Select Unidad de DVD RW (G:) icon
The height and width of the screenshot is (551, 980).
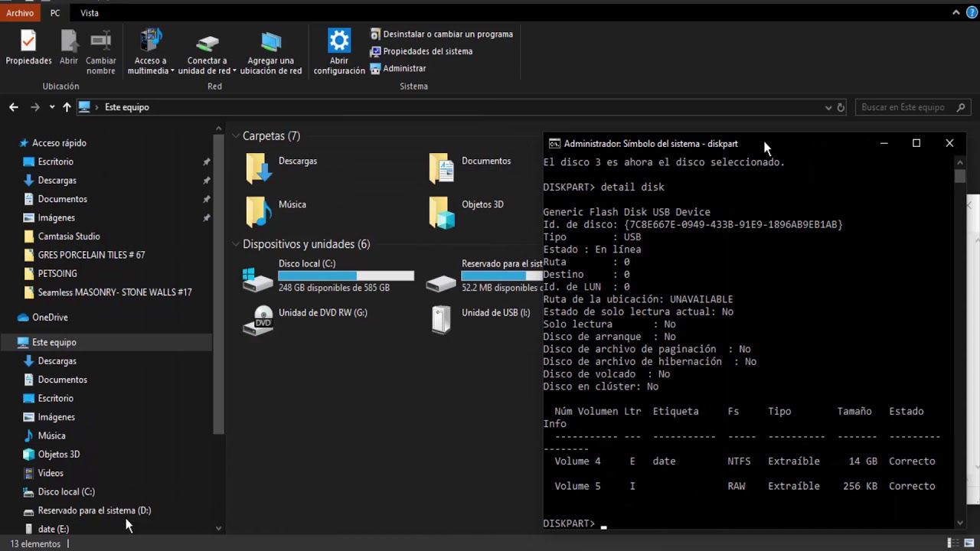[258, 320]
